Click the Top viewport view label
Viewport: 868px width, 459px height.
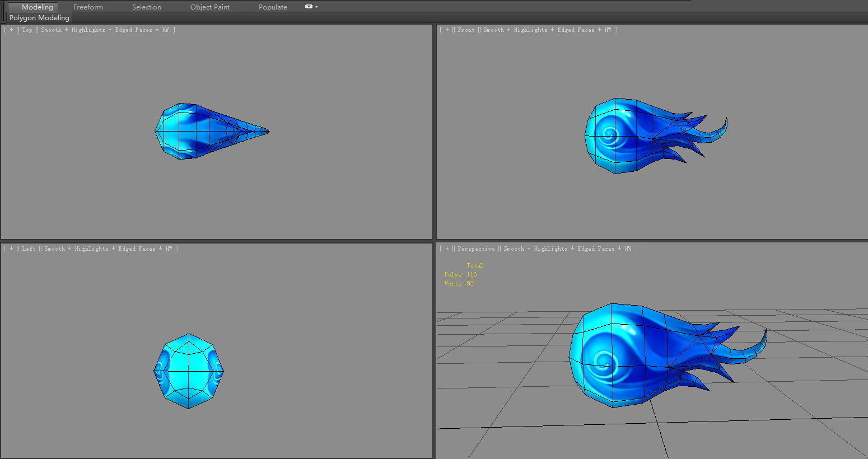(27, 30)
